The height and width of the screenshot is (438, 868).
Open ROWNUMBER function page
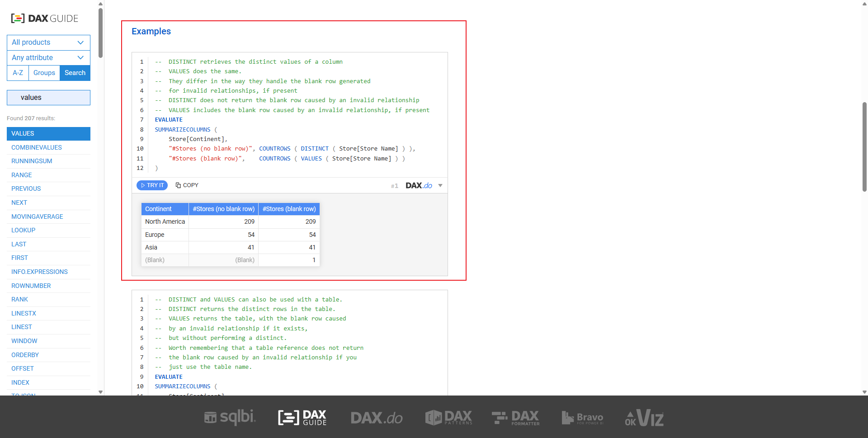[31, 286]
